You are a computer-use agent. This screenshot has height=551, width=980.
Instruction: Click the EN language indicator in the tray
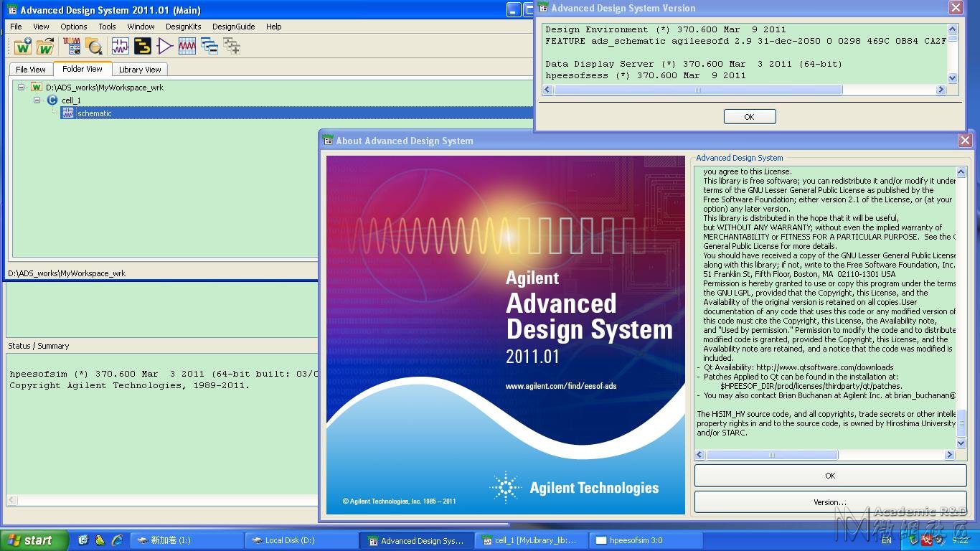coord(887,540)
